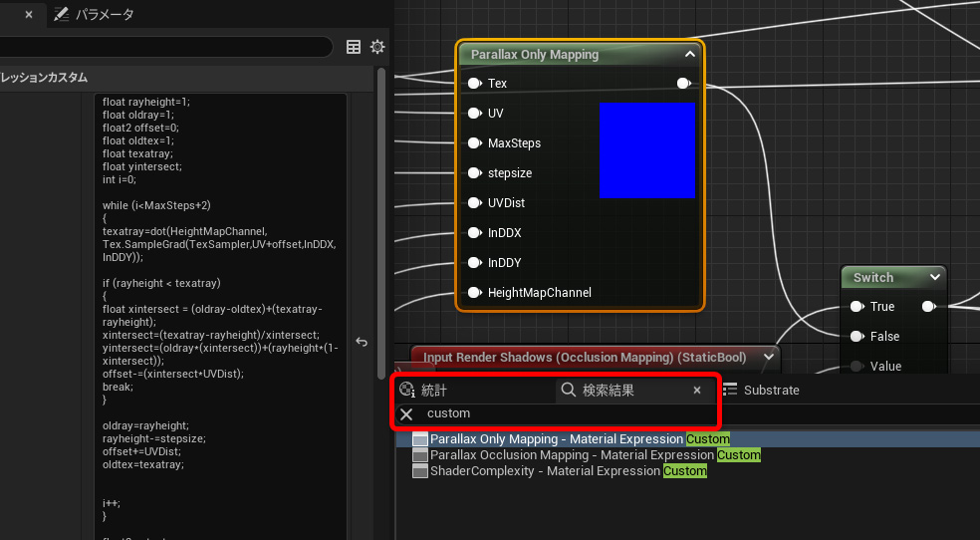This screenshot has height=540, width=980.
Task: Click the HeightMapChannel input pin
Action: 474,293
